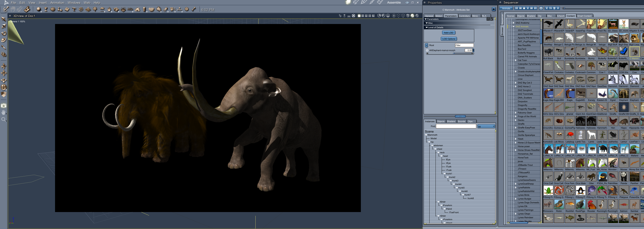The image size is (644, 229).
Task: Click the LOD Options button
Action: pos(449,39)
